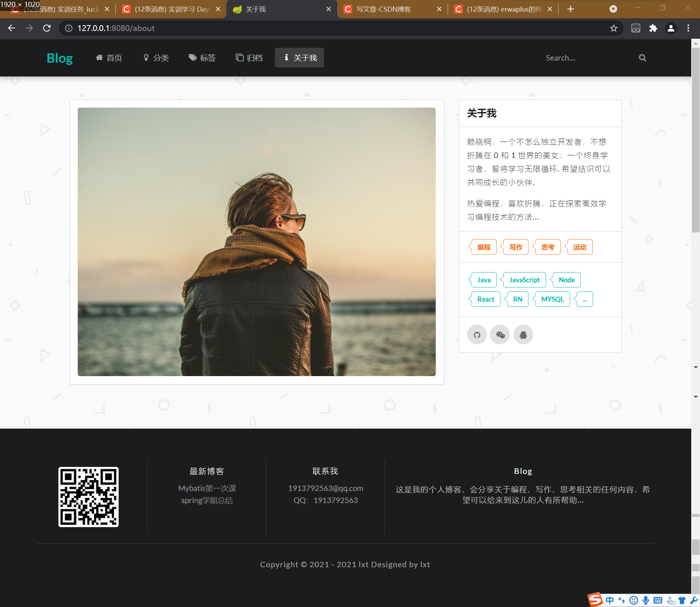The width and height of the screenshot is (700, 607).
Task: Open the Sogou emoji picker icon
Action: pyautogui.click(x=634, y=600)
